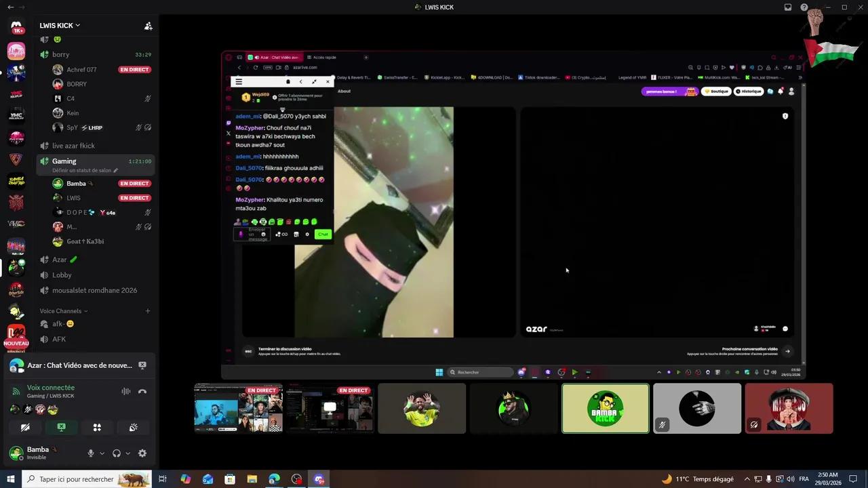
Task: Open Activities in the voice call panel
Action: pos(97,427)
